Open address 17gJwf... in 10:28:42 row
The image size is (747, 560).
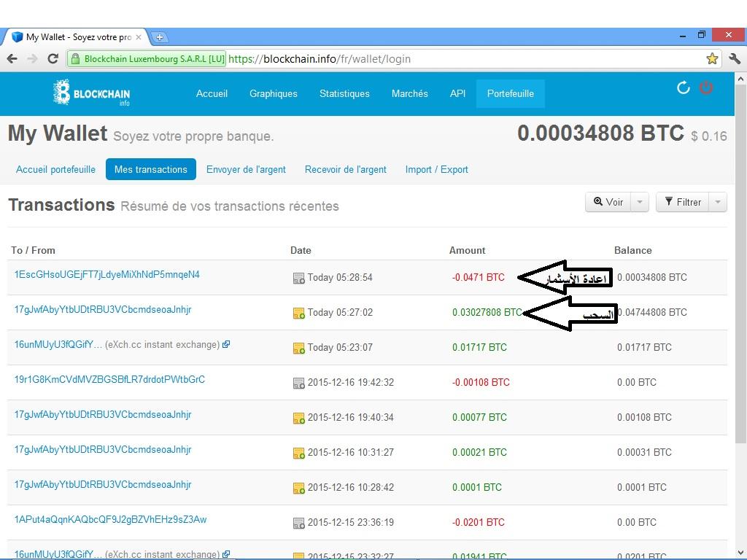tap(102, 484)
